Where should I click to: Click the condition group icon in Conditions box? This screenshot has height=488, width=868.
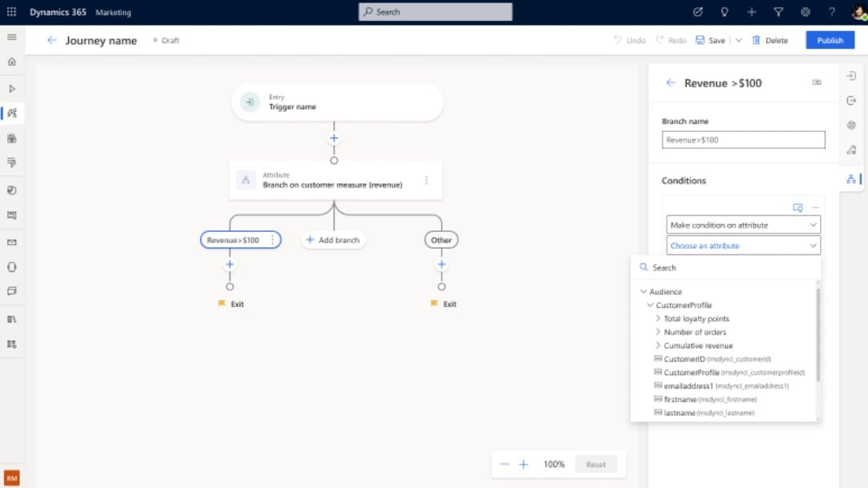pyautogui.click(x=798, y=208)
